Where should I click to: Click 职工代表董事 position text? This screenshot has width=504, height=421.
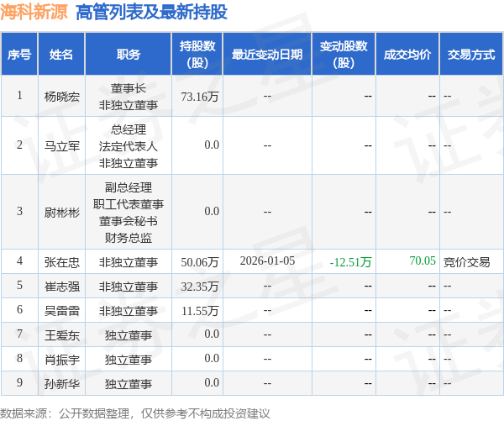point(129,204)
